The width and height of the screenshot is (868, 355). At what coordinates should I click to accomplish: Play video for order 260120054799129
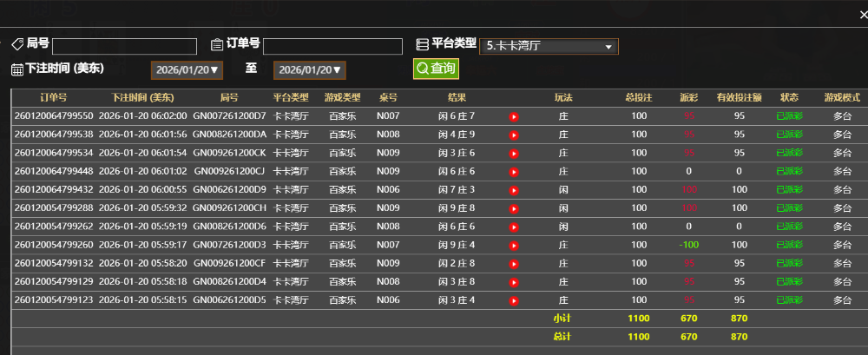[x=514, y=282]
